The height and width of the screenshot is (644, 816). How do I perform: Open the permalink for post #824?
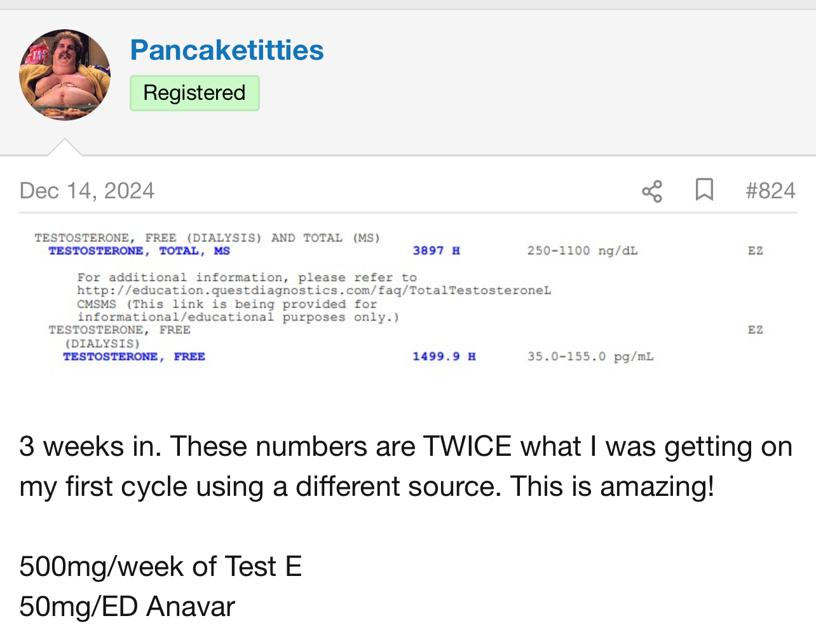[x=770, y=191]
